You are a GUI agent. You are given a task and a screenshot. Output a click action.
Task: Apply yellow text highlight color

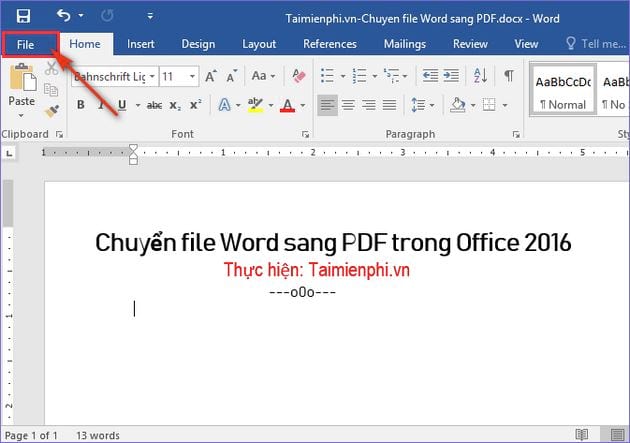click(255, 105)
